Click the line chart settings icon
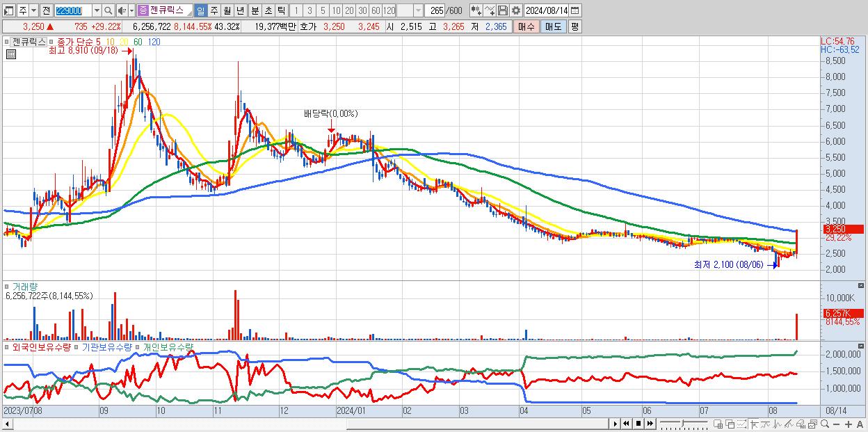This screenshot has height=432, width=868. [x=490, y=10]
